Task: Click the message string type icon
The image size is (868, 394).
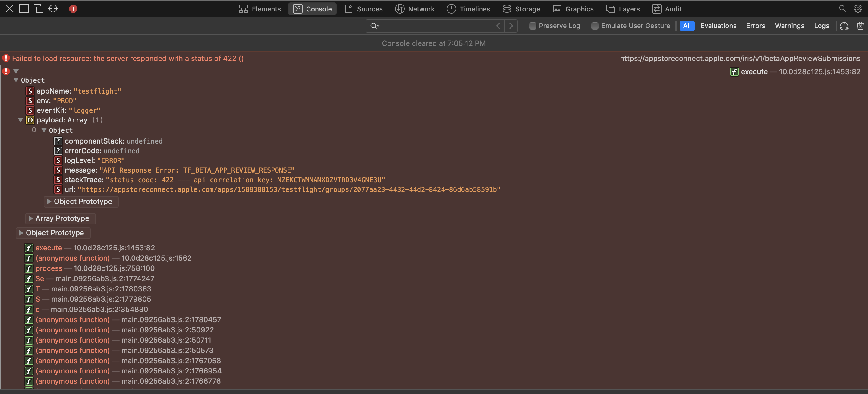Action: [x=58, y=170]
